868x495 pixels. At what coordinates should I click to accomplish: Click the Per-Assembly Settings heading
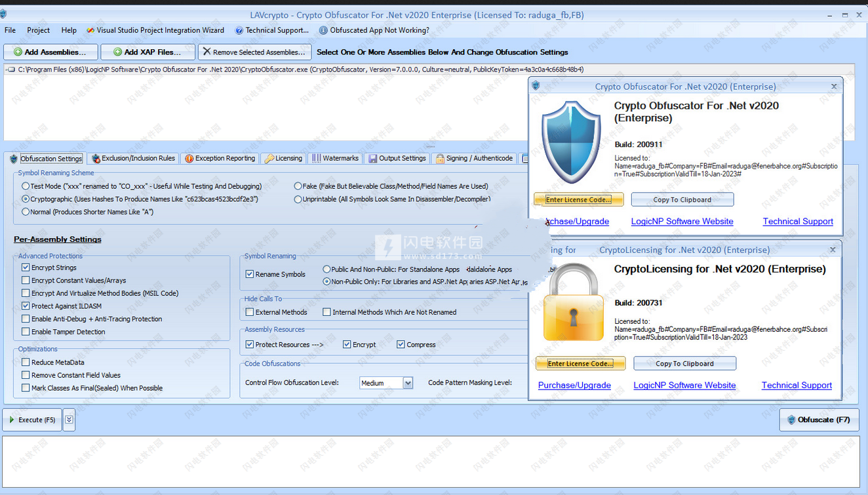58,239
